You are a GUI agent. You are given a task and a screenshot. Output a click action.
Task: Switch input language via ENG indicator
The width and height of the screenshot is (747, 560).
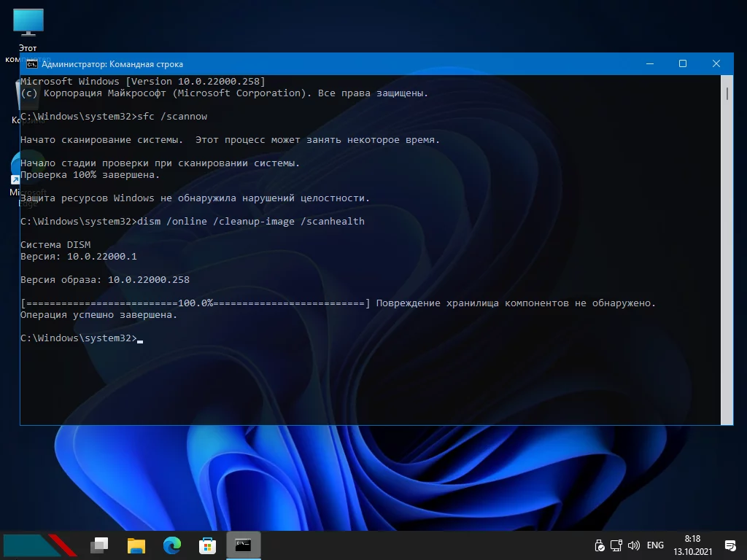click(x=655, y=545)
